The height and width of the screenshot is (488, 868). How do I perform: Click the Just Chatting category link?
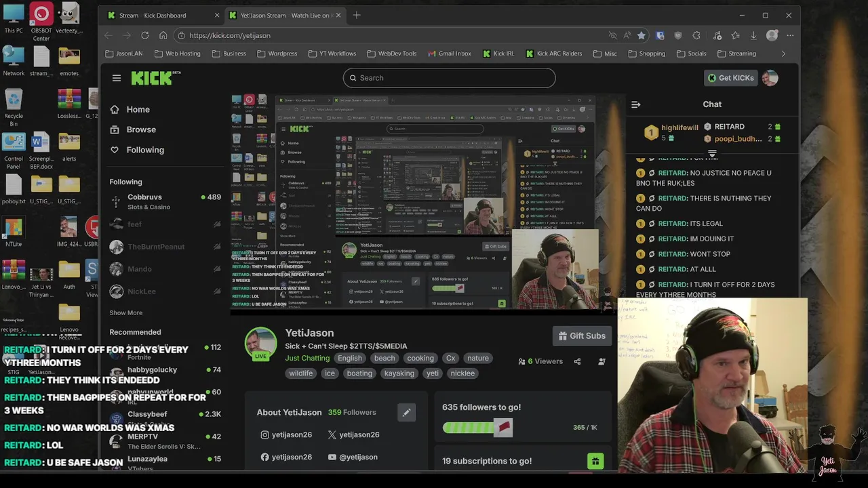[x=307, y=358]
